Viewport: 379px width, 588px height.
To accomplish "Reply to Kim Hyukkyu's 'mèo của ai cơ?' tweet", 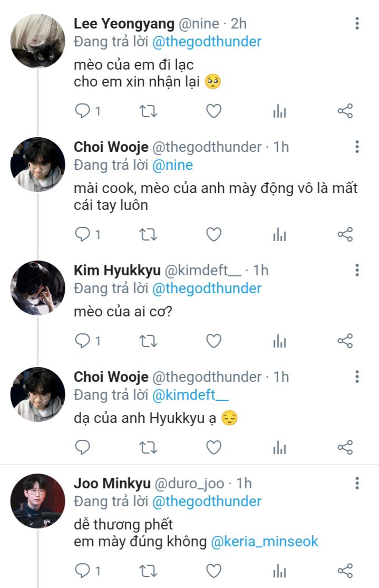I will point(83,341).
